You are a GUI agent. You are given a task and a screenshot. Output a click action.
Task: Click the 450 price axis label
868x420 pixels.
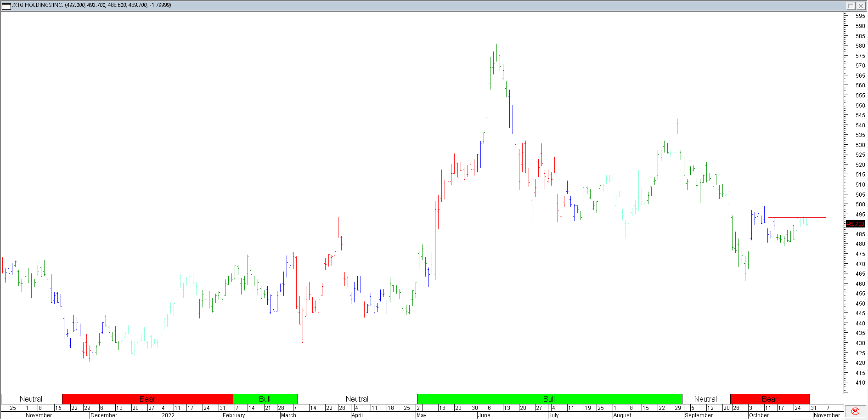pos(860,303)
